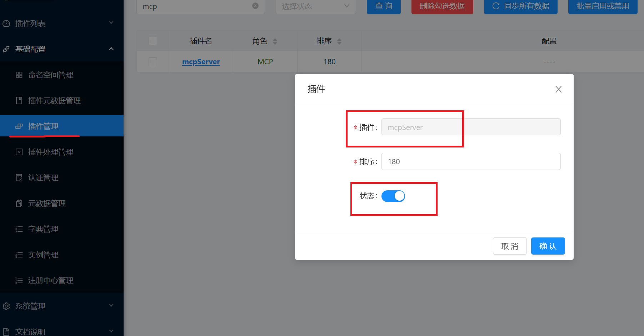Toggle the 状态 switch off
The width and height of the screenshot is (644, 336).
[393, 196]
